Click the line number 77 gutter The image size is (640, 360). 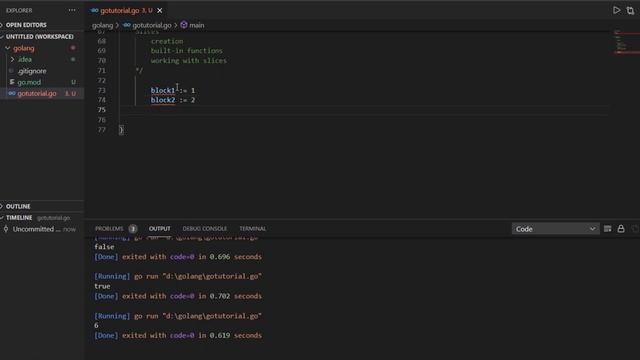point(102,130)
